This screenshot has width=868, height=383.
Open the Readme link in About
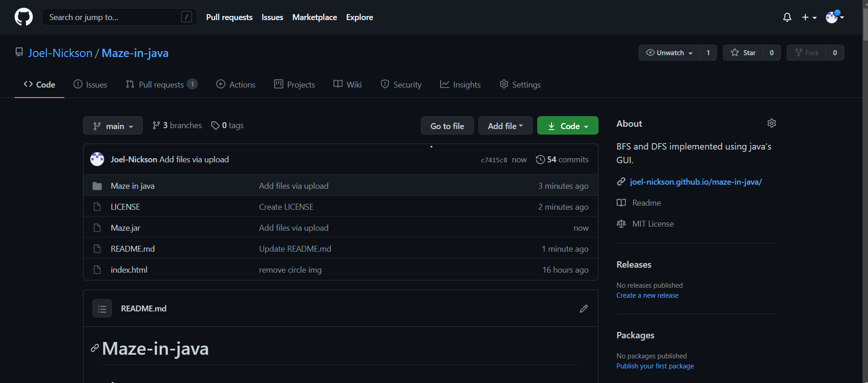646,203
